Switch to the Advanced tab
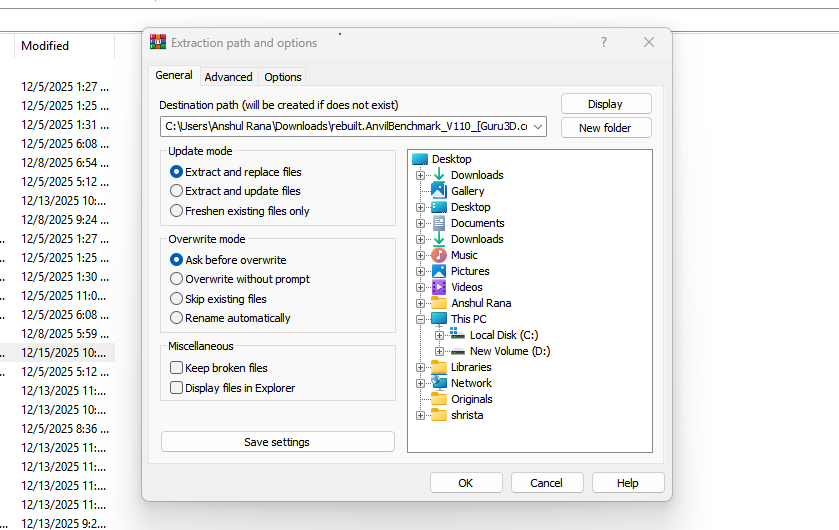 click(x=228, y=77)
